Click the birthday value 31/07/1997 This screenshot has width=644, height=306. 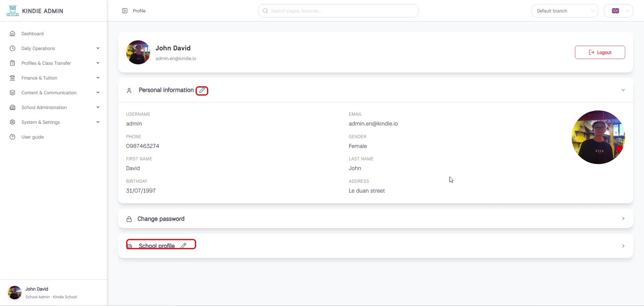pyautogui.click(x=141, y=191)
